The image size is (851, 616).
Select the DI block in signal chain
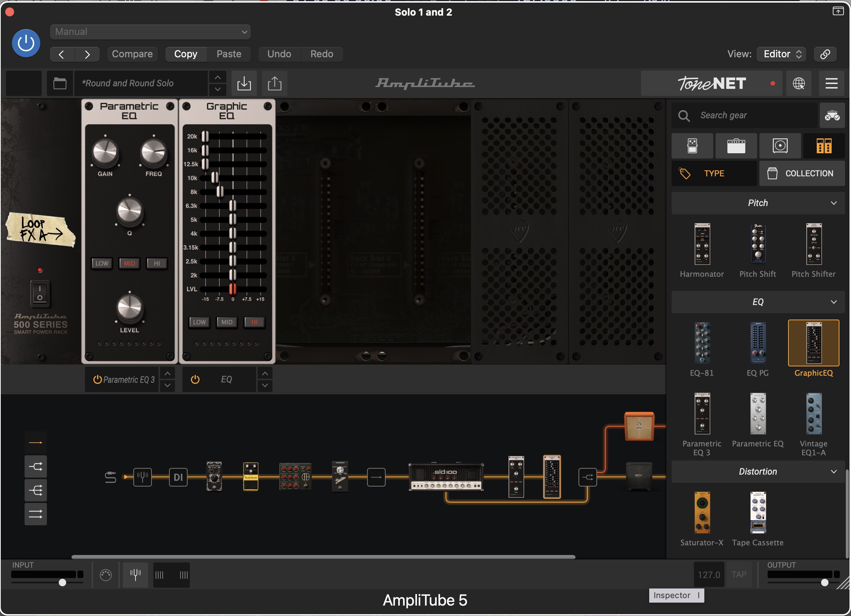[178, 477]
